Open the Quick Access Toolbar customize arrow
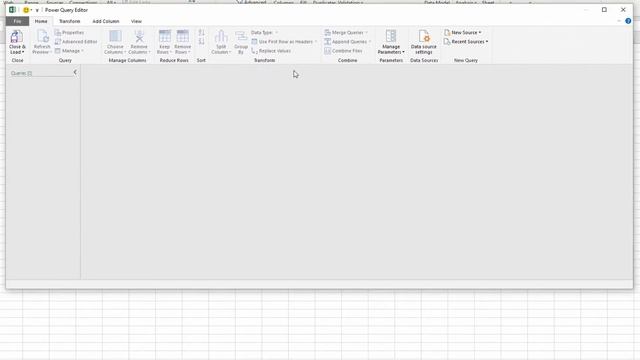Image resolution: width=640 pixels, height=360 pixels. (37, 10)
